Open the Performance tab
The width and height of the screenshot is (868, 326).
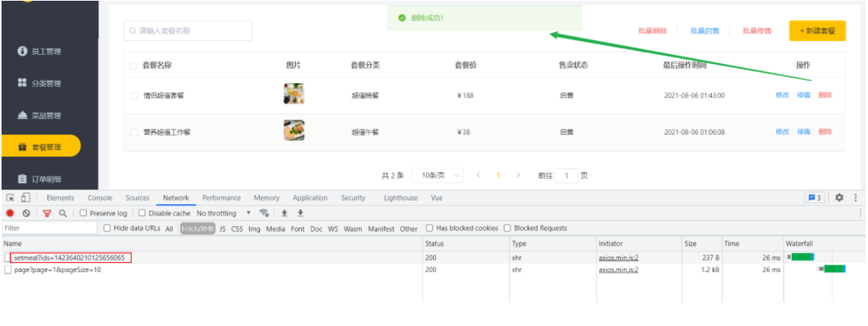(x=222, y=197)
